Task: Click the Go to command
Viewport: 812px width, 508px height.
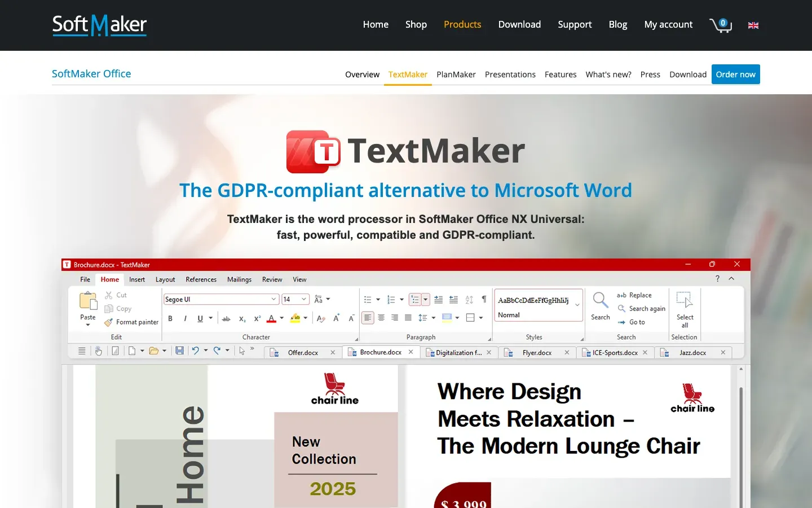Action: coord(631,322)
